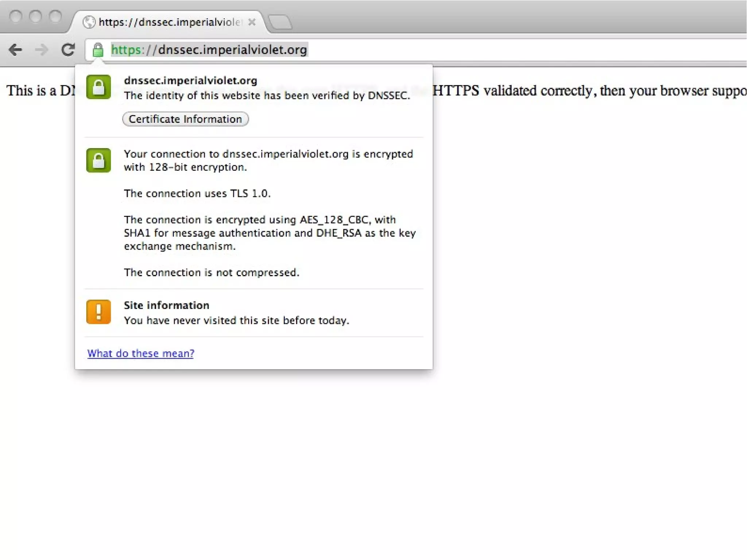Click the window close traffic light button
This screenshot has height=560, width=747.
tap(16, 16)
